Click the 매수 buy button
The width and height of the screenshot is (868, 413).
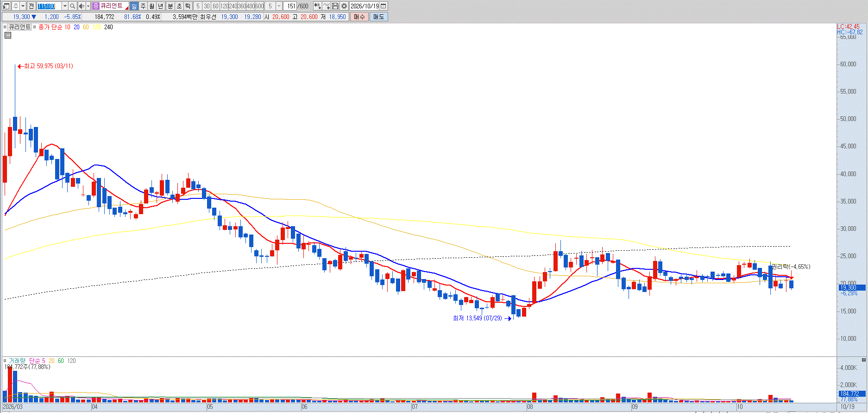click(x=359, y=17)
